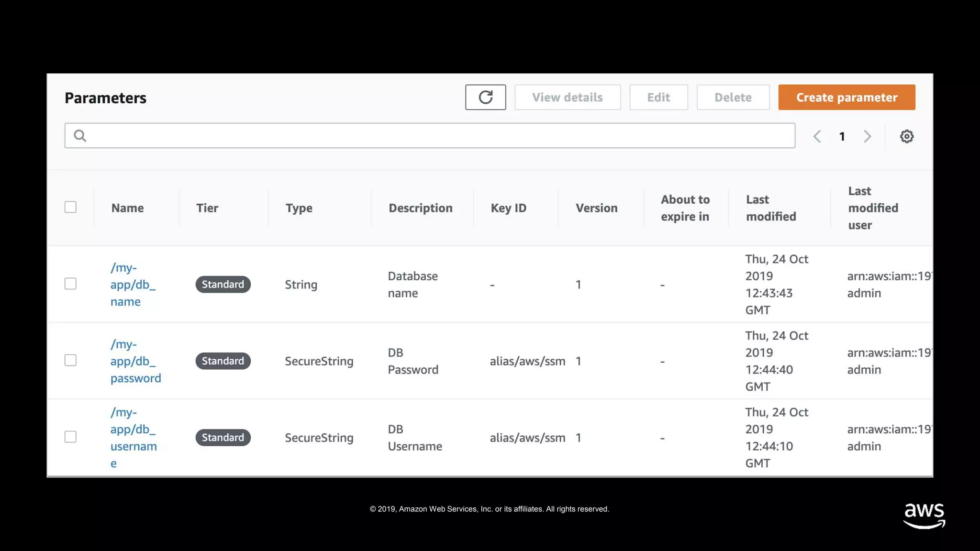Click the Create parameter button
Image resolution: width=980 pixels, height=551 pixels.
[846, 97]
